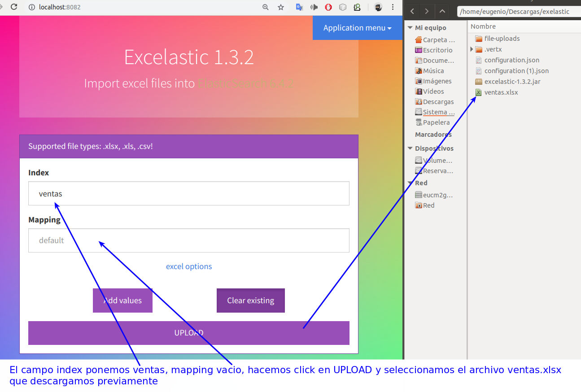
Task: Select the excelastic-1.3.2.jar package file
Action: coord(508,82)
